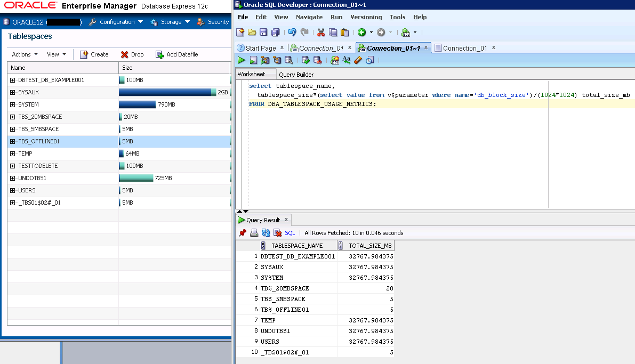Viewport: 635px width, 364px height.
Task: Clear the worksheet with the eraser icon
Action: (358, 60)
